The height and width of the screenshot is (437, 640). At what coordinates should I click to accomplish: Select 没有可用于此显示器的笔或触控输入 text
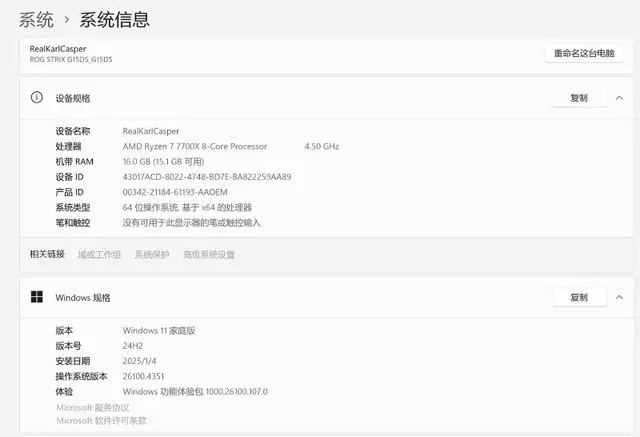pos(191,223)
